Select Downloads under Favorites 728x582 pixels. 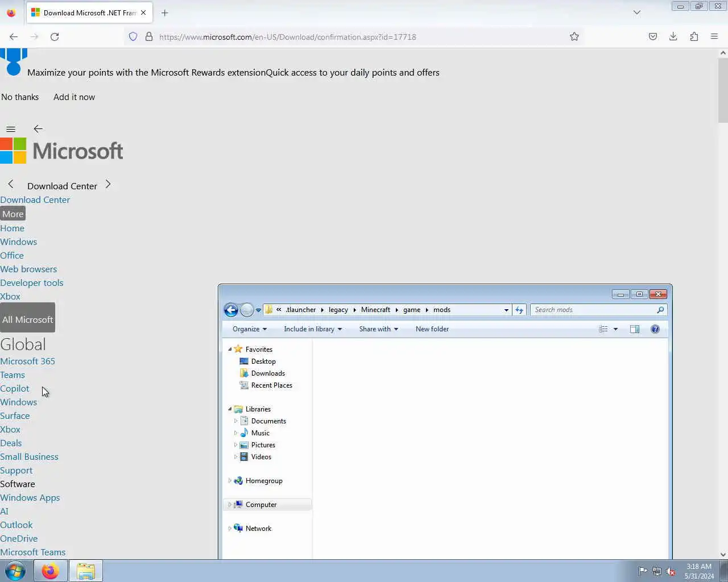coord(268,373)
